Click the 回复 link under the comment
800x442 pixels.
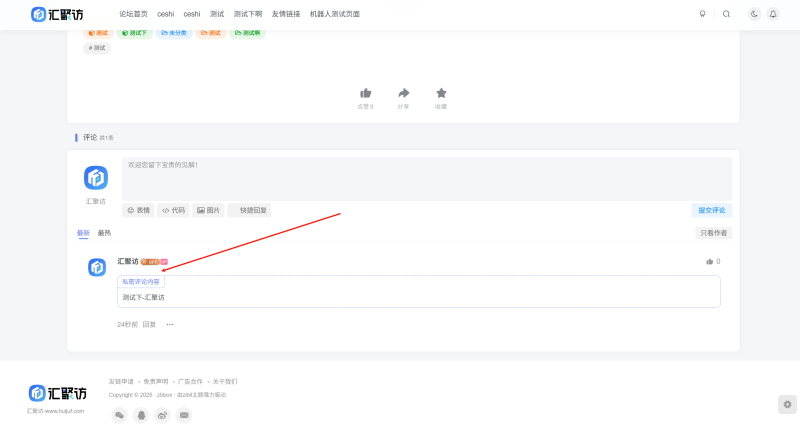149,324
